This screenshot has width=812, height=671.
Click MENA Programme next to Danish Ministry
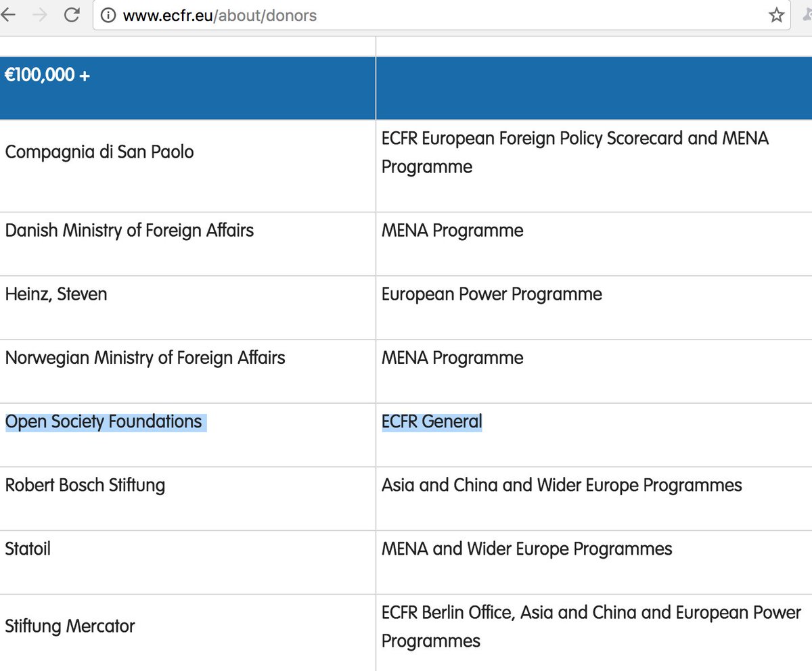pos(453,231)
